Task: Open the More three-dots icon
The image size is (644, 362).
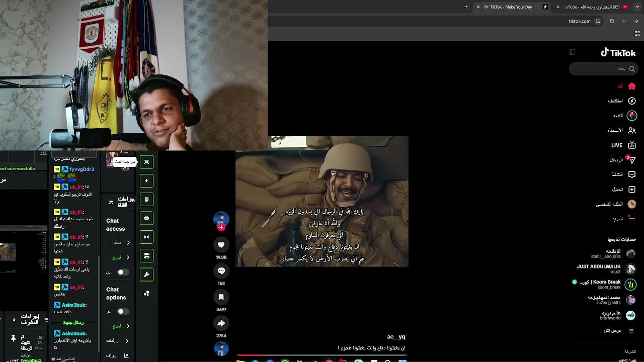Action: (632, 219)
